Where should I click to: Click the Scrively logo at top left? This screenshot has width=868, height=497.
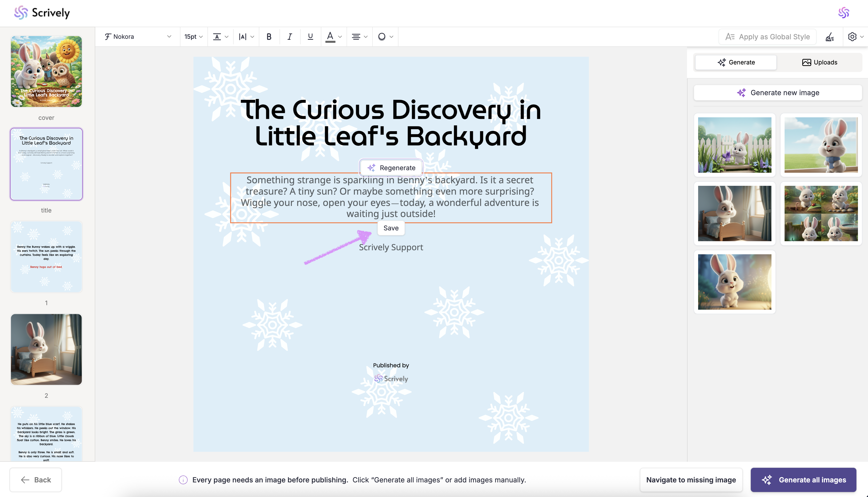tap(42, 13)
